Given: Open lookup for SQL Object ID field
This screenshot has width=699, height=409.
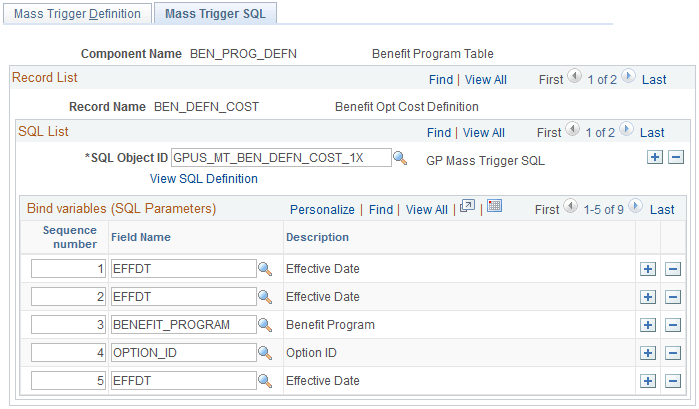Looking at the screenshot, I should [x=400, y=158].
